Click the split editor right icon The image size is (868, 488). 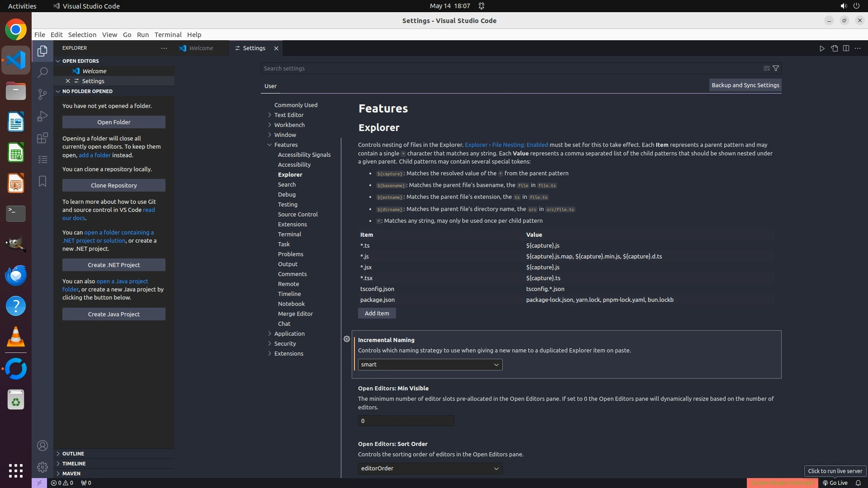pos(846,48)
